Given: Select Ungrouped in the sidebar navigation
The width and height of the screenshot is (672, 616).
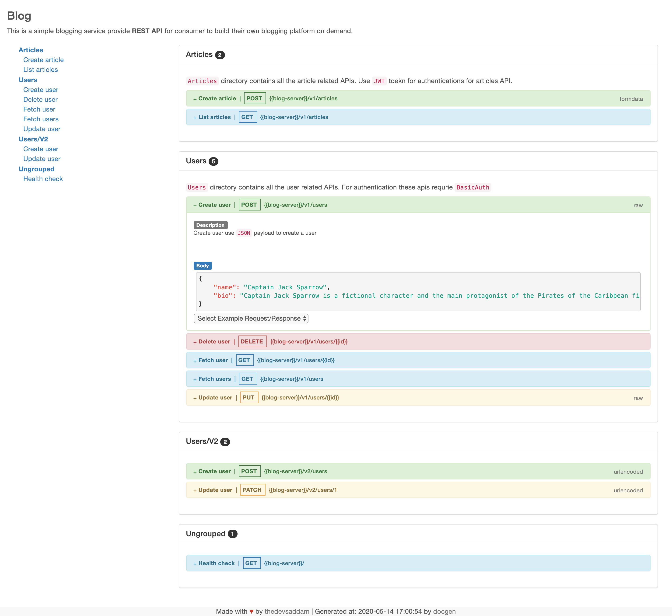Looking at the screenshot, I should coord(36,169).
